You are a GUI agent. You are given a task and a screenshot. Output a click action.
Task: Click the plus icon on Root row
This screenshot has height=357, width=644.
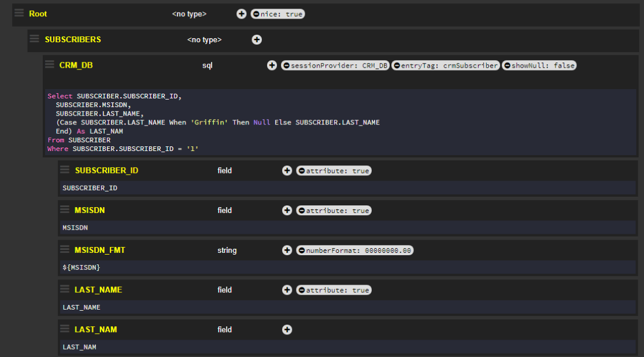[242, 14]
